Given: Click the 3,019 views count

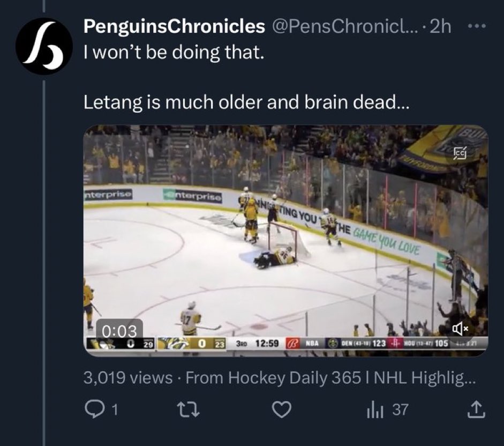Looking at the screenshot, I should click(128, 377).
